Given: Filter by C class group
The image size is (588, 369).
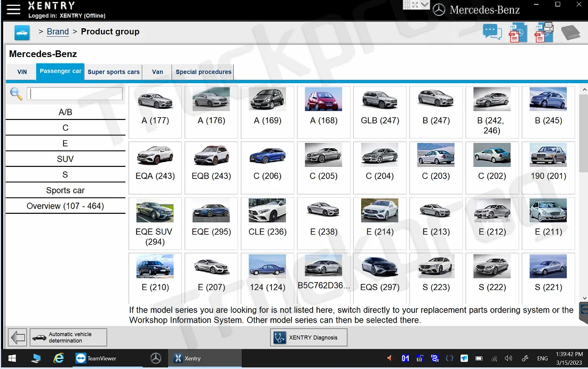Looking at the screenshot, I should click(x=65, y=128).
